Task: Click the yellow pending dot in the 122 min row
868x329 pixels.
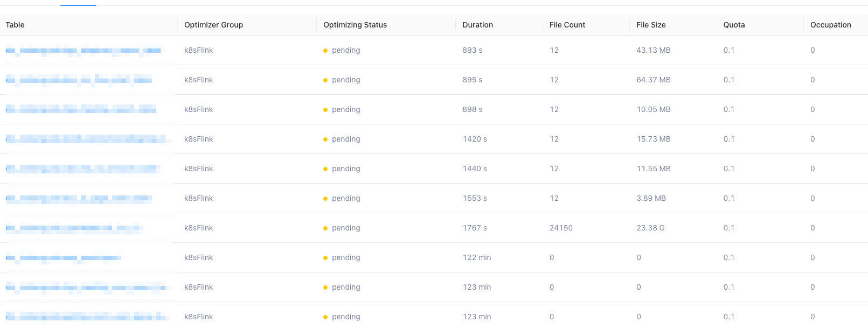Action: [x=325, y=258]
